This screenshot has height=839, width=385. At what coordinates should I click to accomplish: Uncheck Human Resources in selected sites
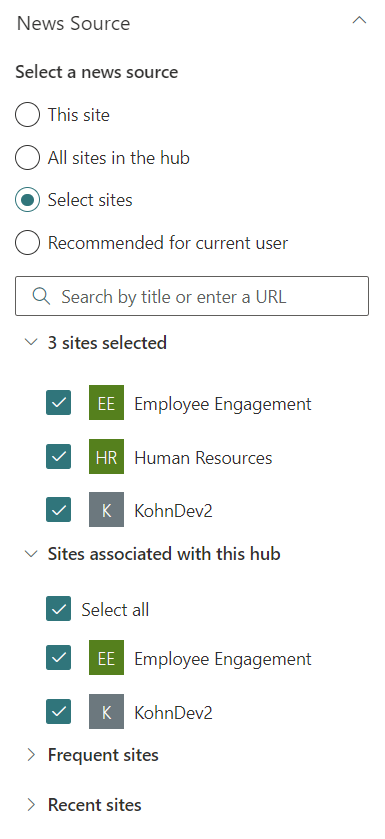tap(58, 456)
